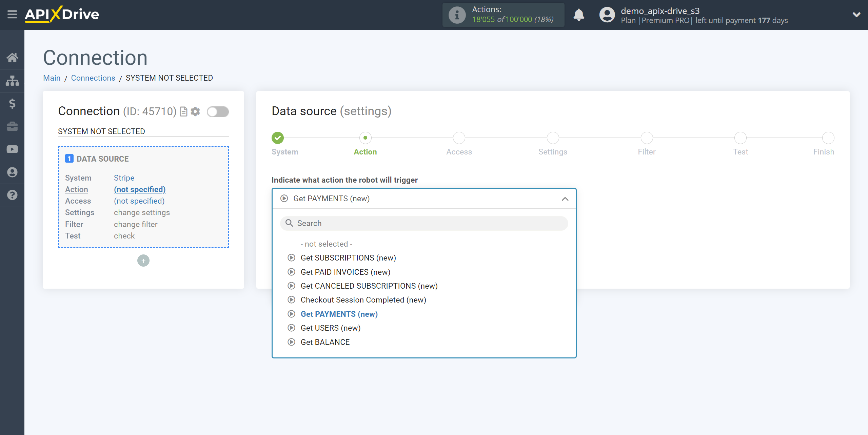Open help question mark icon in sidebar
Screen dimensions: 868x435
(12, 195)
